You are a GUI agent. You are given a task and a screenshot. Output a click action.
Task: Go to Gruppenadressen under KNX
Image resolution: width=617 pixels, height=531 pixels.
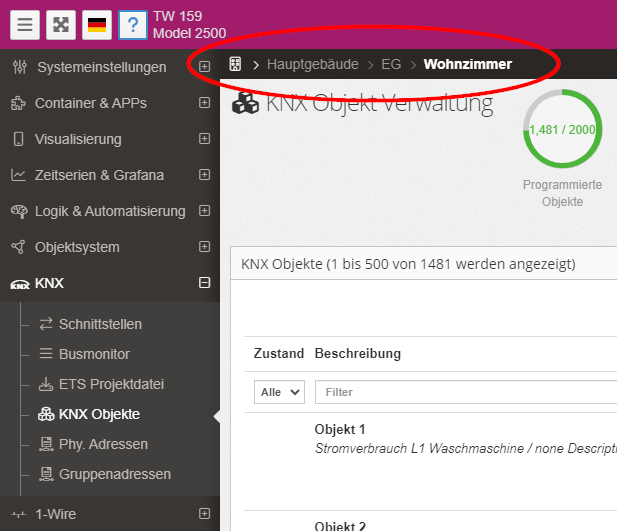(x=114, y=474)
